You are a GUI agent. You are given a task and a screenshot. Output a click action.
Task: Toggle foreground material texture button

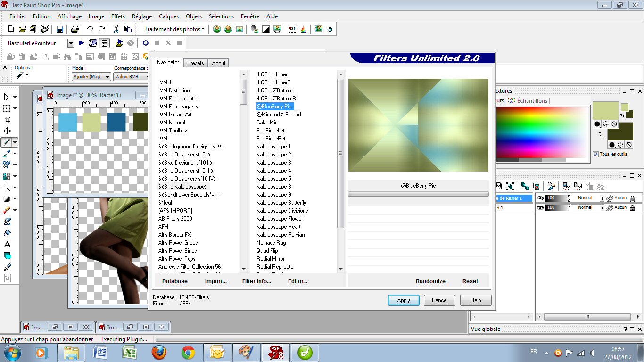click(606, 124)
